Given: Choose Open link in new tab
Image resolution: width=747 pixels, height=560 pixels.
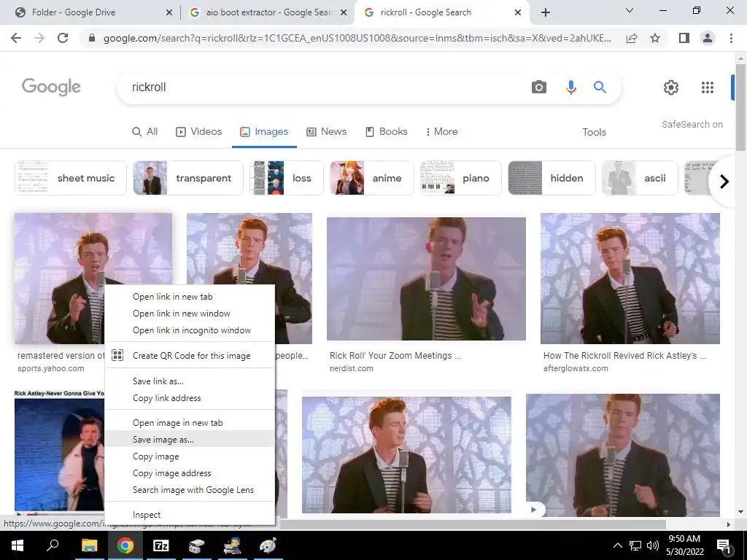Looking at the screenshot, I should click(190, 297).
